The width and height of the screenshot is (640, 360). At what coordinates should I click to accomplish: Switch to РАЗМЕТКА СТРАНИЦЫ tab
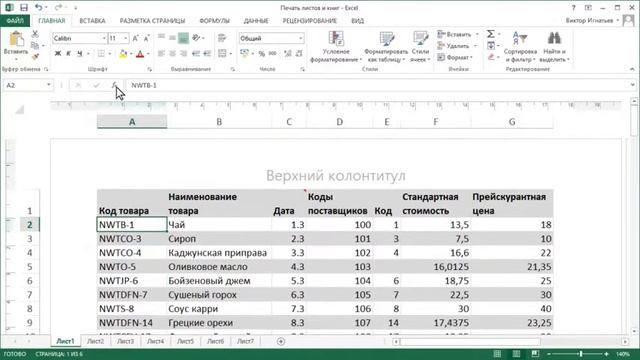click(x=152, y=20)
